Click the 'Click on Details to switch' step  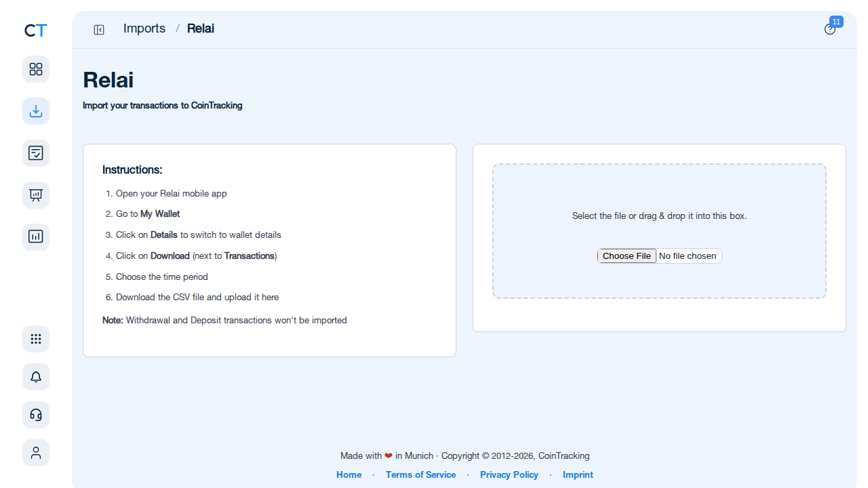pyautogui.click(x=199, y=235)
